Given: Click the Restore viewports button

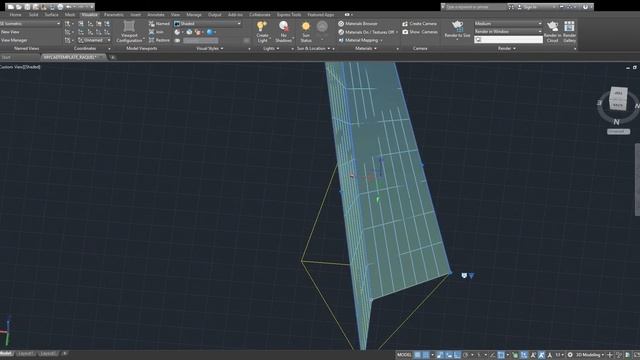Looking at the screenshot, I should pos(159,40).
